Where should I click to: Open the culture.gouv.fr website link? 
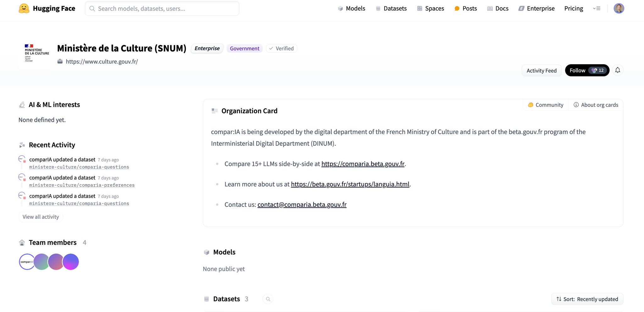point(102,62)
